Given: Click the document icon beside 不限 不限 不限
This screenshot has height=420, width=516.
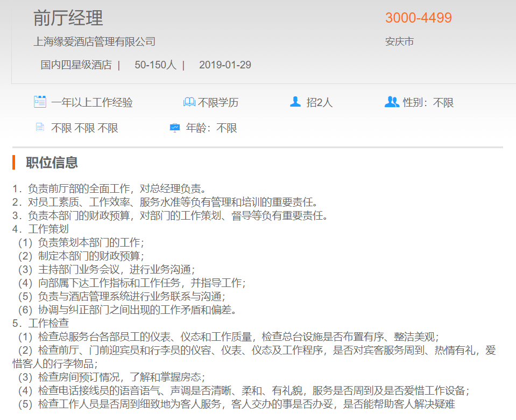Looking at the screenshot, I should pos(40,128).
